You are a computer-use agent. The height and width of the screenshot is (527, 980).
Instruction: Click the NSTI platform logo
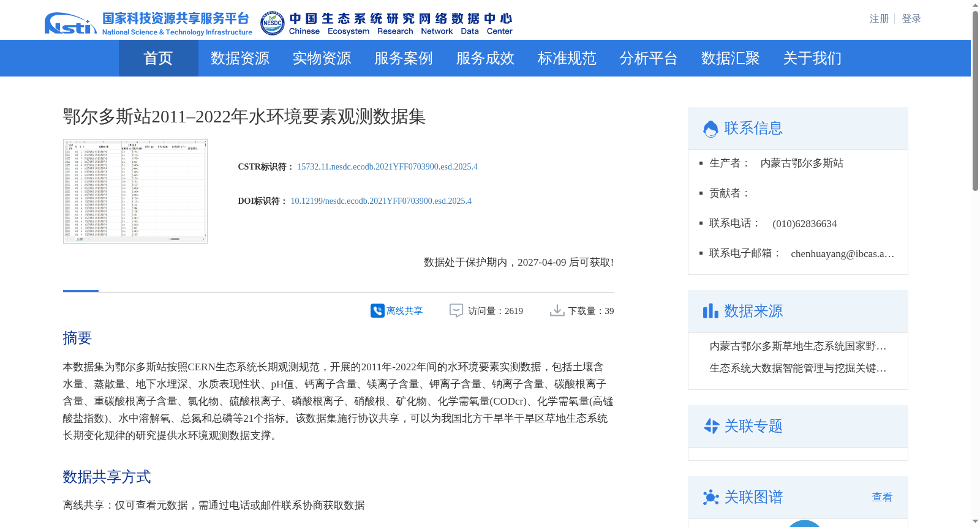pos(70,23)
